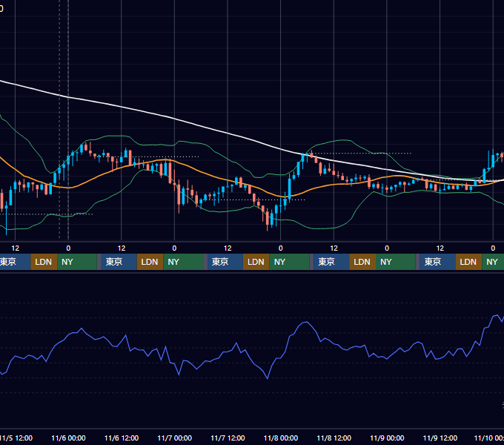Click the 11/9 12:00 time axis label
Image resolution: width=504 pixels, height=445 pixels.
coord(440,438)
